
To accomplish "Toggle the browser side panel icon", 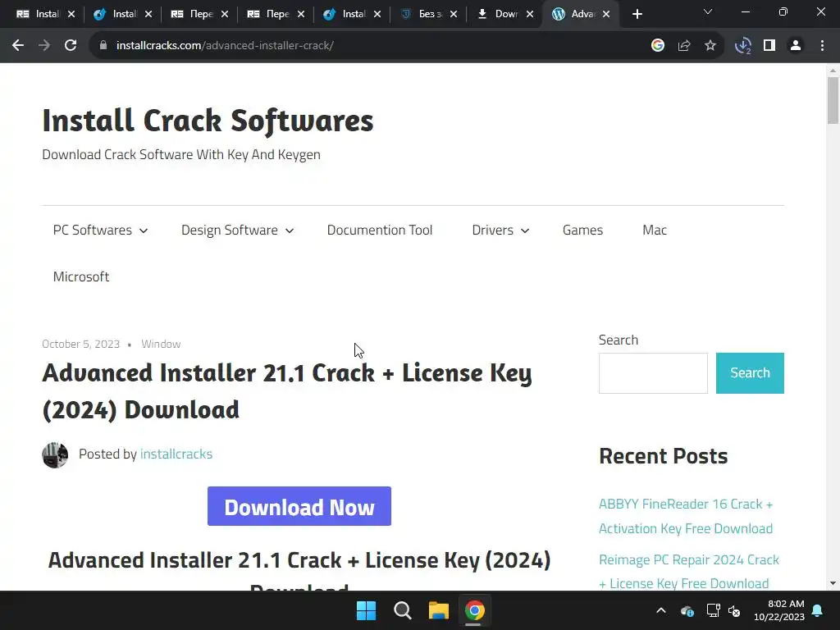I will [769, 46].
